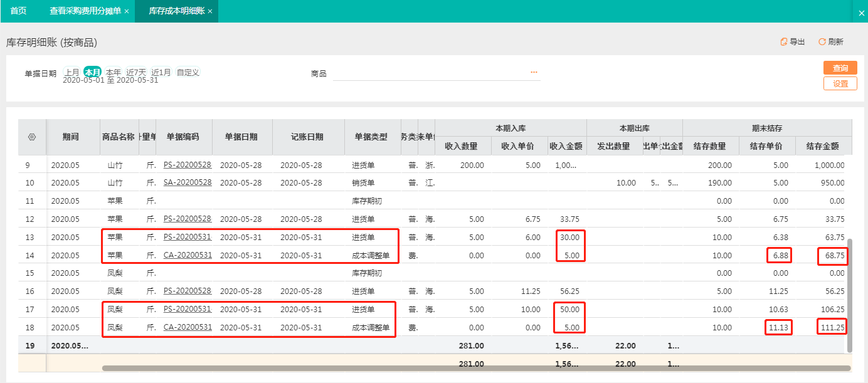
Task: Open PS-20200528 link in row 12
Action: [188, 219]
